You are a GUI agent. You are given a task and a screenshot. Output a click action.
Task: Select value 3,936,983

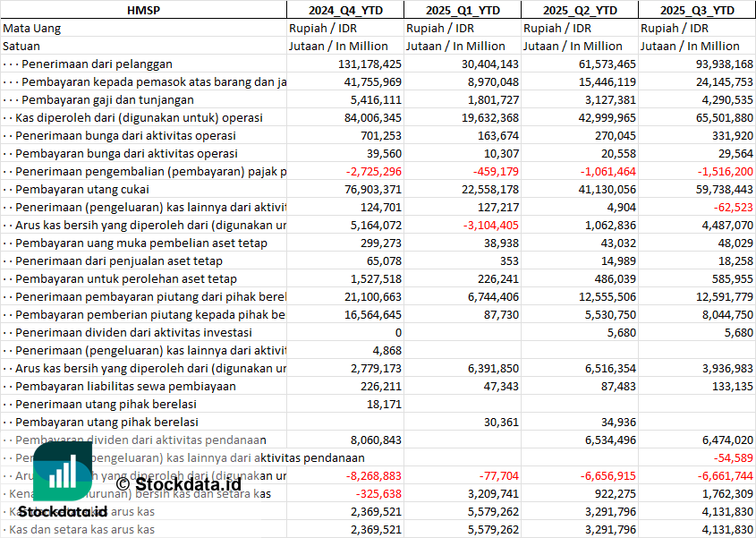pyautogui.click(x=727, y=368)
